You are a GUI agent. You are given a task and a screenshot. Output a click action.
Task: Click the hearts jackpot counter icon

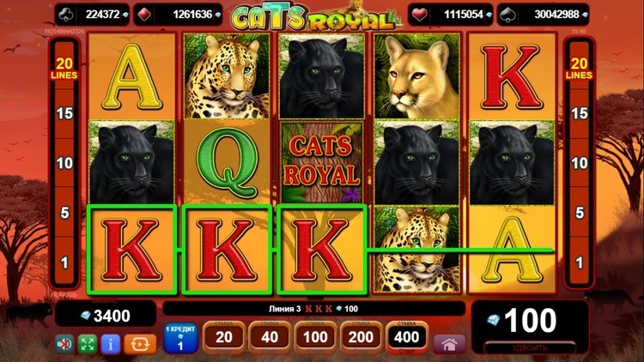click(419, 15)
